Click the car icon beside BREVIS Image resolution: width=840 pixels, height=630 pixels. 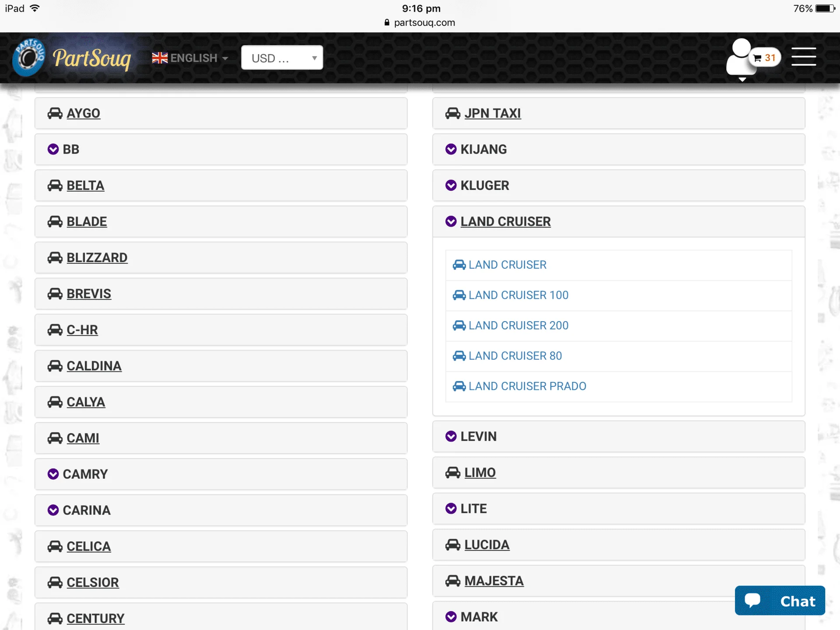point(55,294)
